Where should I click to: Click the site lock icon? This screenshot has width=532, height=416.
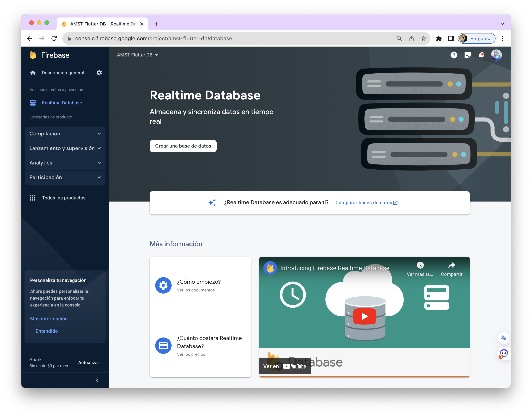[69, 39]
